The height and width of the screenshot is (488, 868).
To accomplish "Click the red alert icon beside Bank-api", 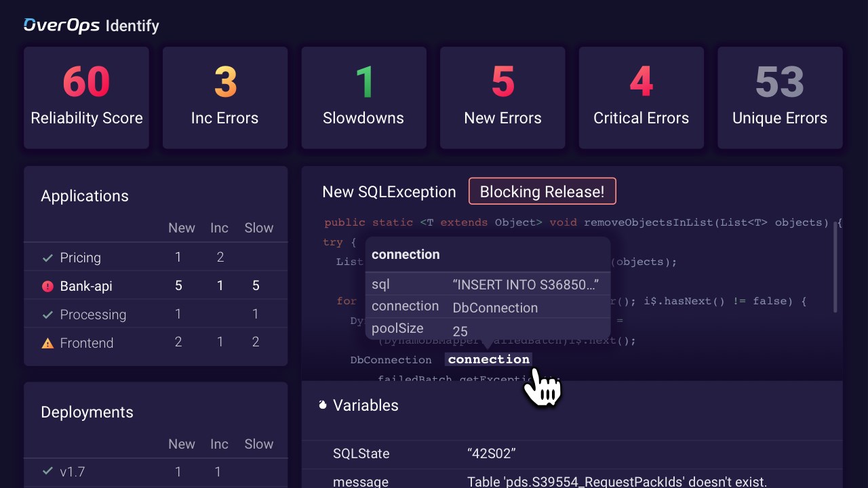I will coord(47,287).
